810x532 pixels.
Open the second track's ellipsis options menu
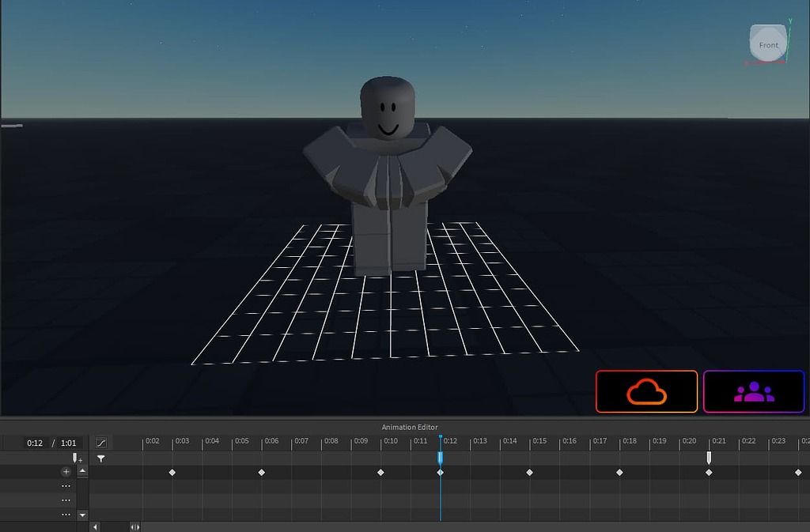click(66, 500)
